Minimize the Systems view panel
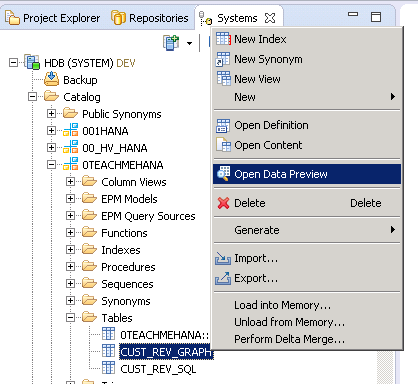This screenshot has height=384, width=418. 353,14
